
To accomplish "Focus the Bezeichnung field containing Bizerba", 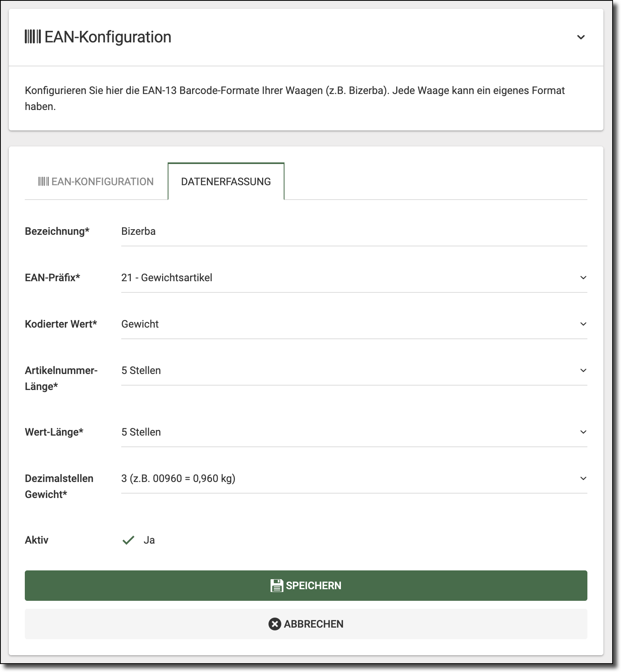I will tap(354, 232).
